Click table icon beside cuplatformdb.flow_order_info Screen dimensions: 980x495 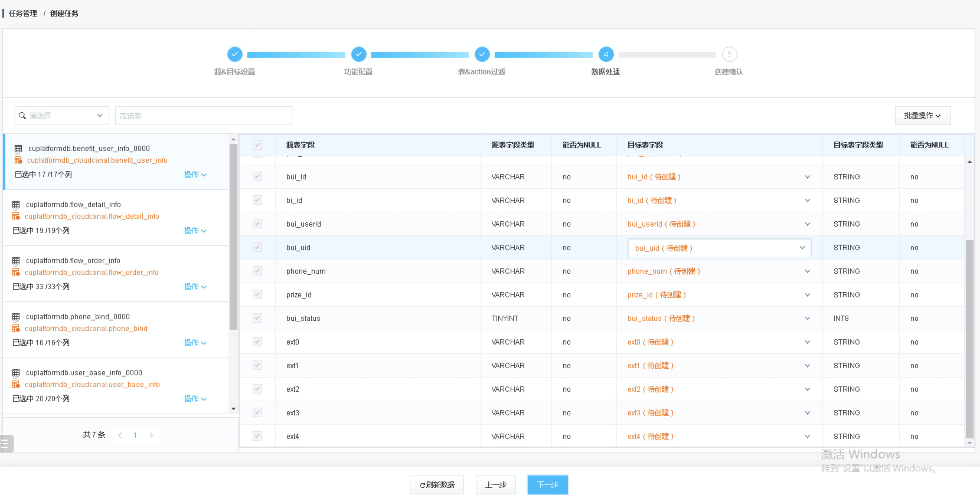point(16,260)
